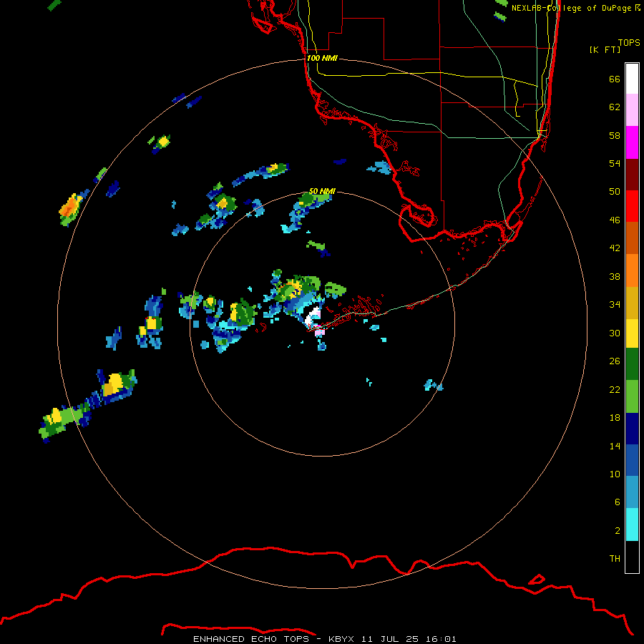
Task: Click the legend value "34"
Action: 615,305
